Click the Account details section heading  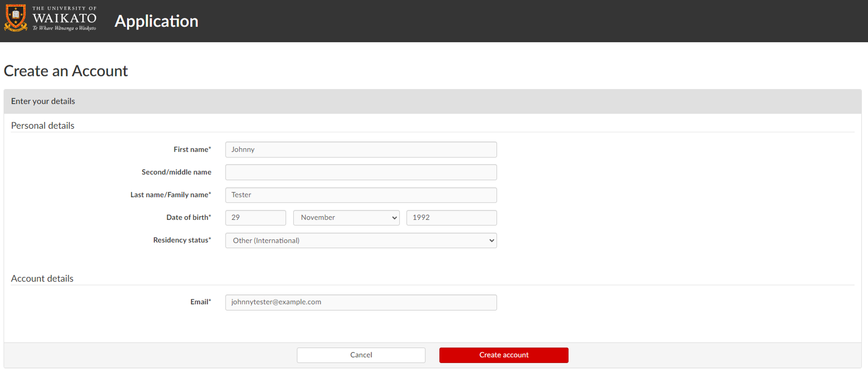42,278
